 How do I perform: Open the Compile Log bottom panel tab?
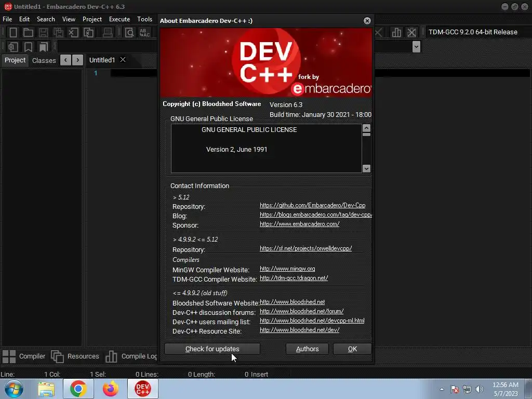click(x=131, y=356)
